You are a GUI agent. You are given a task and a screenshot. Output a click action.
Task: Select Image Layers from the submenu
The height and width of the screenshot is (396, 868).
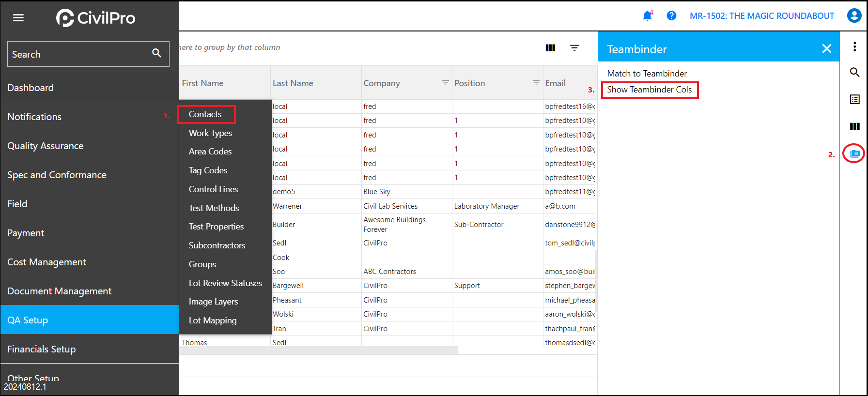(213, 302)
